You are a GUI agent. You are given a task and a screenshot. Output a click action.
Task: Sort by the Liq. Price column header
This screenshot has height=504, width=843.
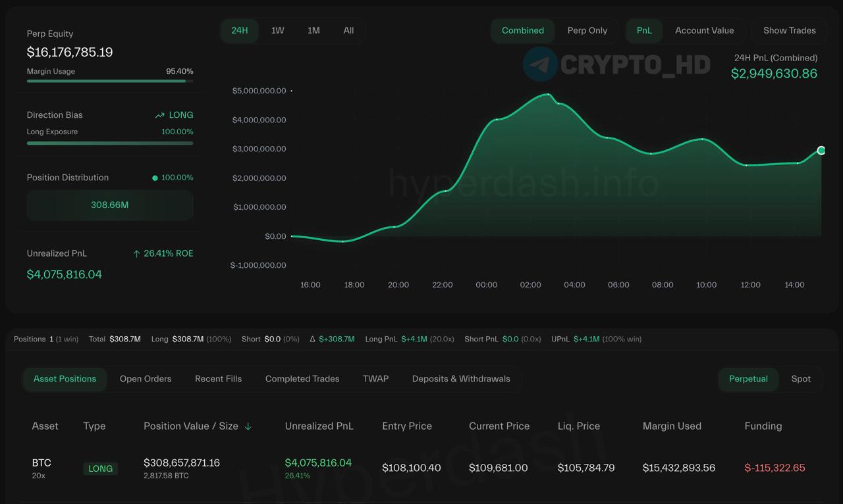coord(579,426)
